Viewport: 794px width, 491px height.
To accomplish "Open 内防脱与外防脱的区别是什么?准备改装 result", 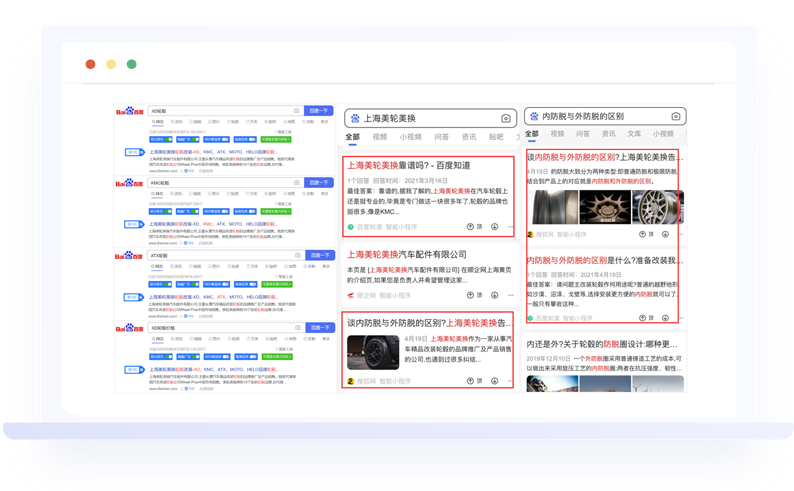I will click(605, 260).
